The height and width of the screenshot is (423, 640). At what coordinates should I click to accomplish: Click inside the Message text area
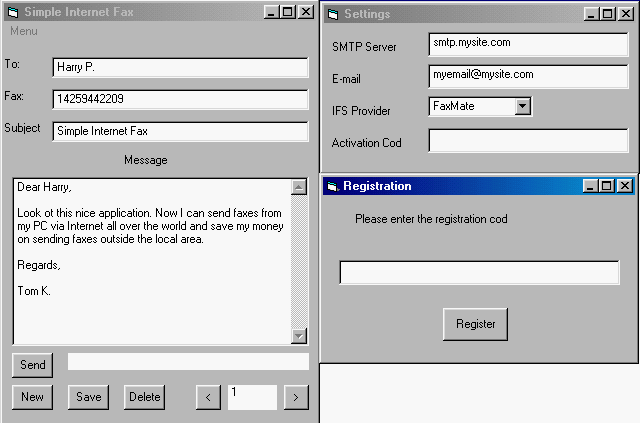152,261
